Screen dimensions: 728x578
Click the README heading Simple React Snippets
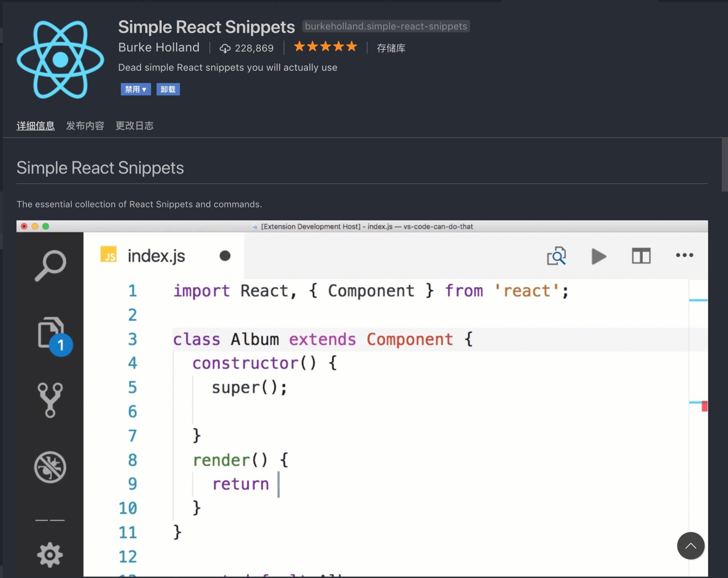(x=100, y=168)
